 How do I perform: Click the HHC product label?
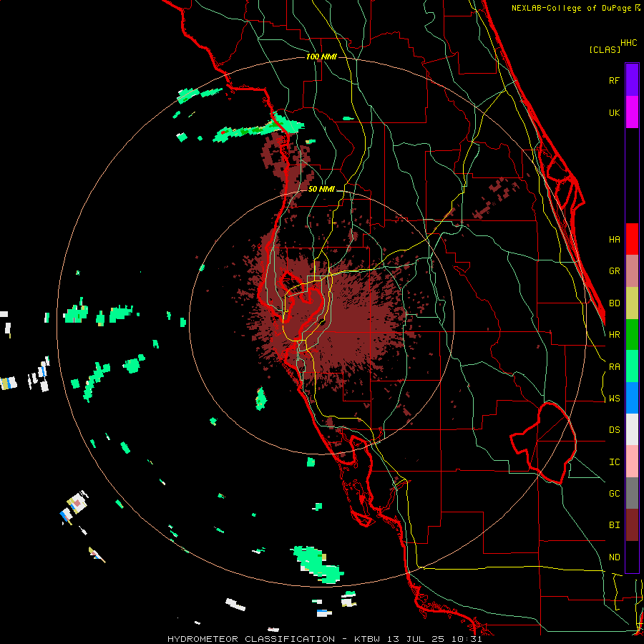click(628, 43)
